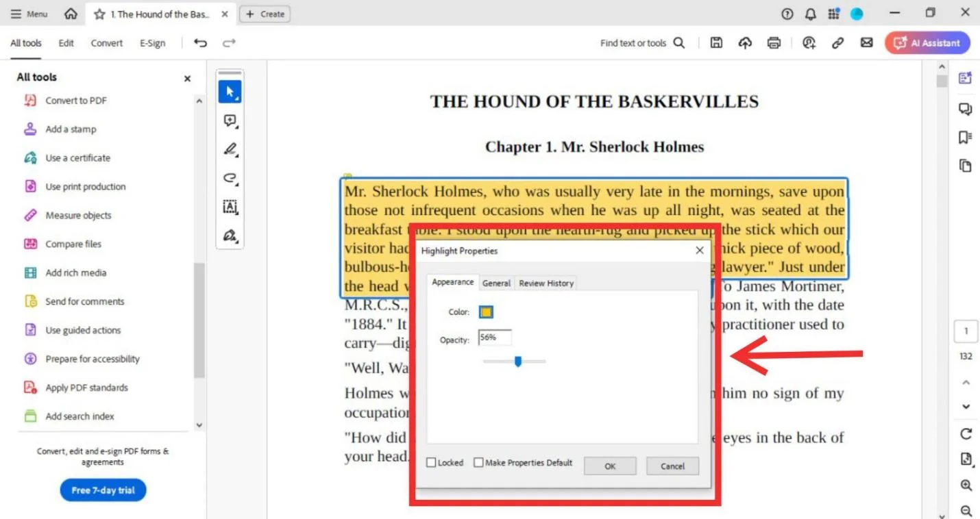The height and width of the screenshot is (519, 980).
Task: Check Make Properties Default
Action: click(478, 463)
